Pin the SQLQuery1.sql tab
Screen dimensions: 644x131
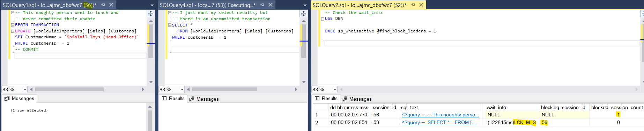103,5
